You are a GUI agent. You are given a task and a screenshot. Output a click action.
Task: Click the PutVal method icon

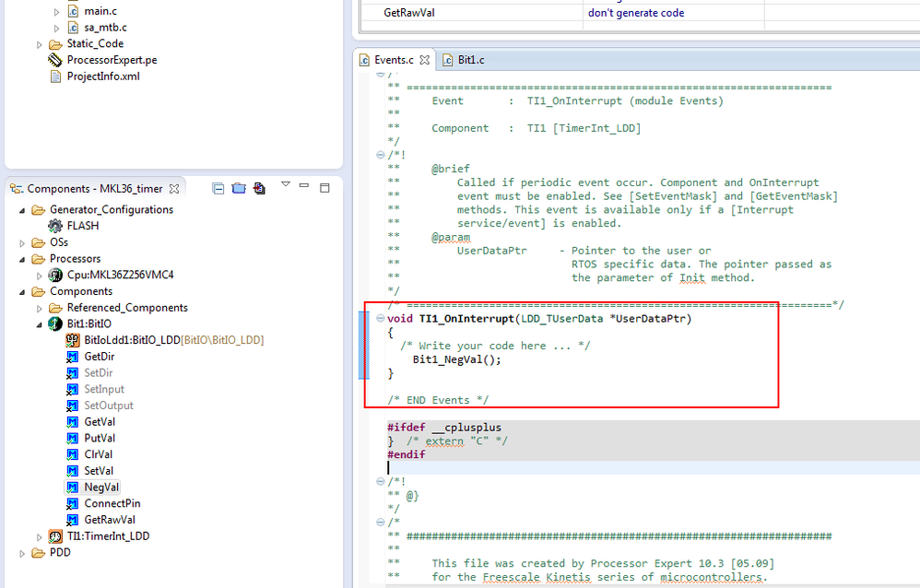[72, 439]
